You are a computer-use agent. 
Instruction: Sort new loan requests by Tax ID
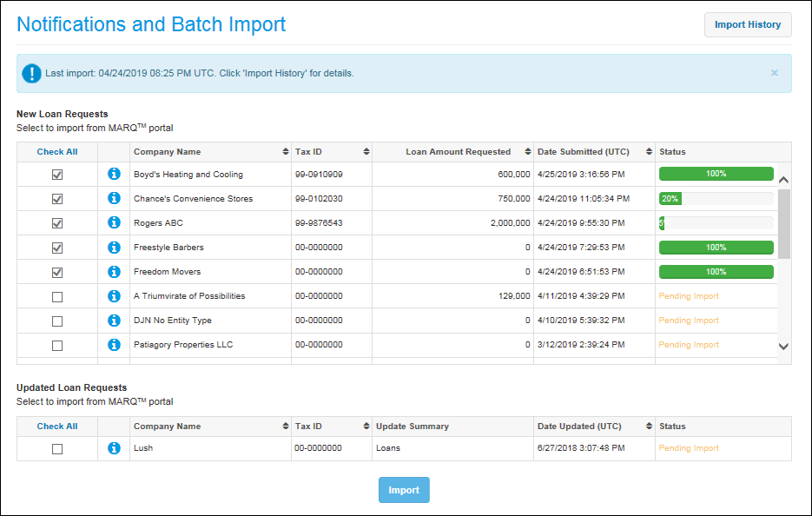(x=366, y=151)
